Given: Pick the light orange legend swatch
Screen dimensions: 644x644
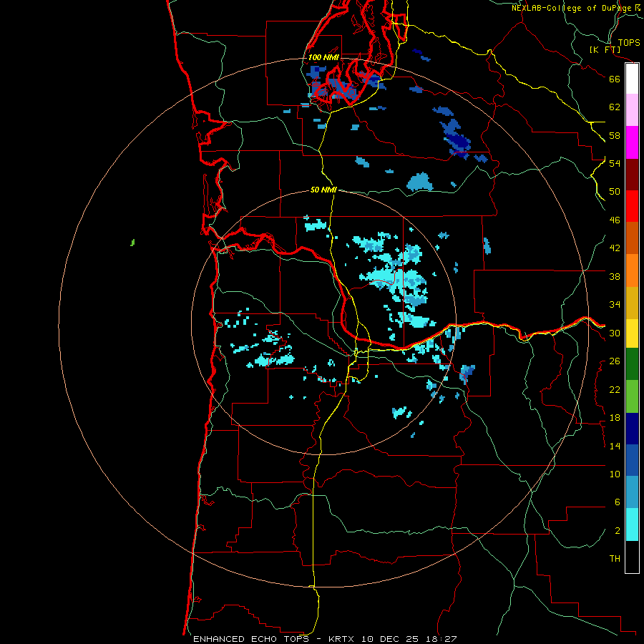Looking at the screenshot, I should [x=632, y=270].
